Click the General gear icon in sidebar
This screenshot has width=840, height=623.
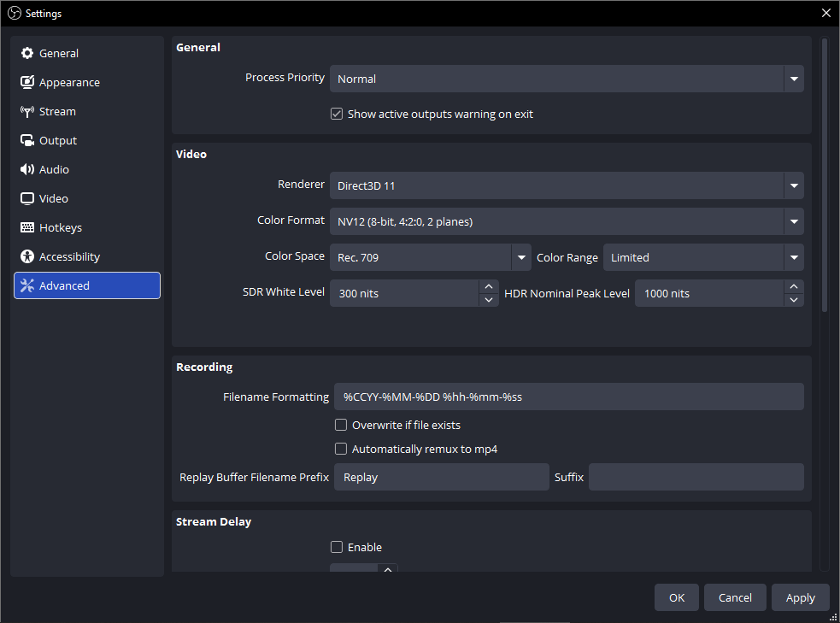click(27, 54)
